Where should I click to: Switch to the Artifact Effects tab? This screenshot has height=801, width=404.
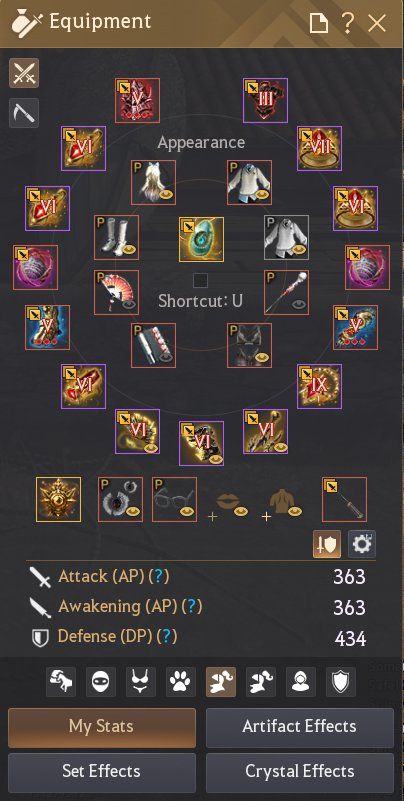click(300, 727)
